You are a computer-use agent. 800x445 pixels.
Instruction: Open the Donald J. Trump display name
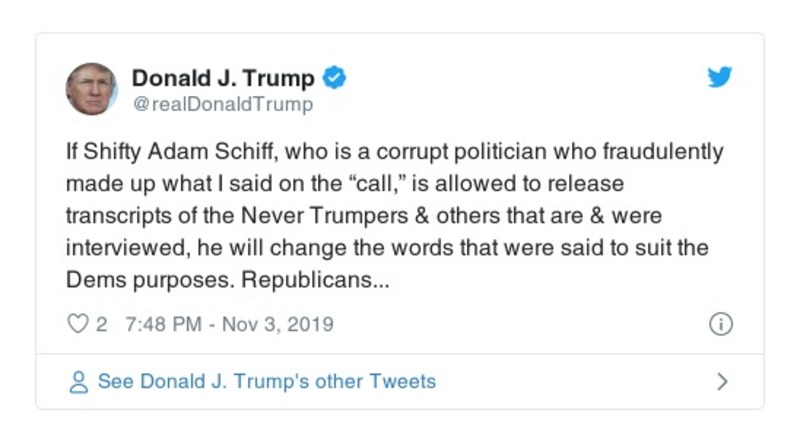[223, 78]
